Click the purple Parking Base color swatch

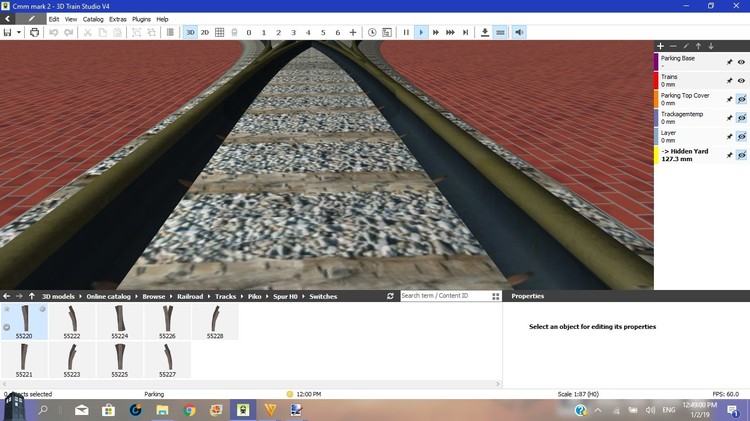pyautogui.click(x=656, y=62)
